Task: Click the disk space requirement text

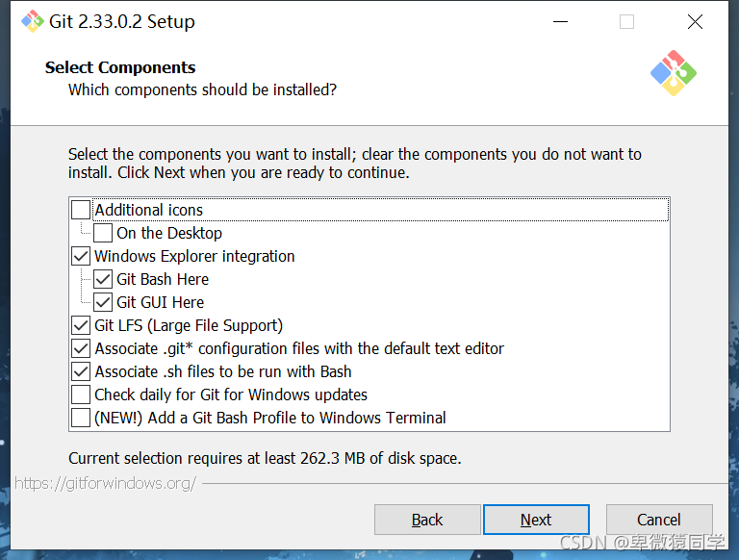Action: pos(265,458)
